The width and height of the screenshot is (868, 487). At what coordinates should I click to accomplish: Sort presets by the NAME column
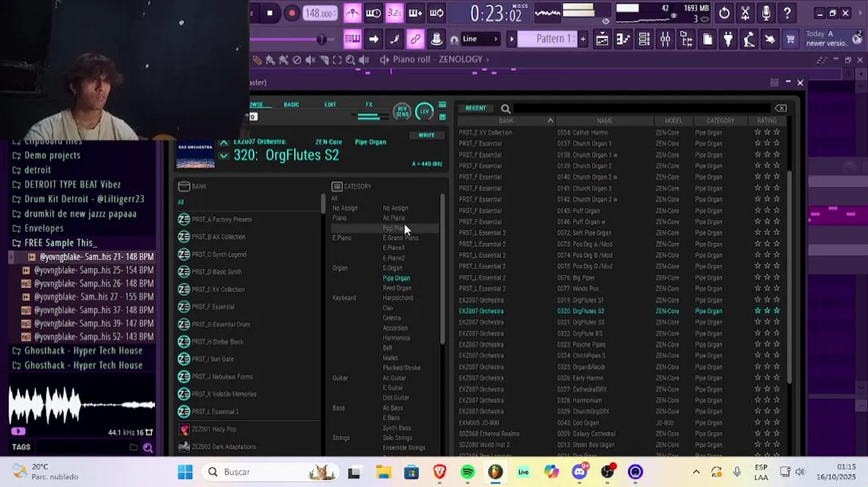click(604, 120)
